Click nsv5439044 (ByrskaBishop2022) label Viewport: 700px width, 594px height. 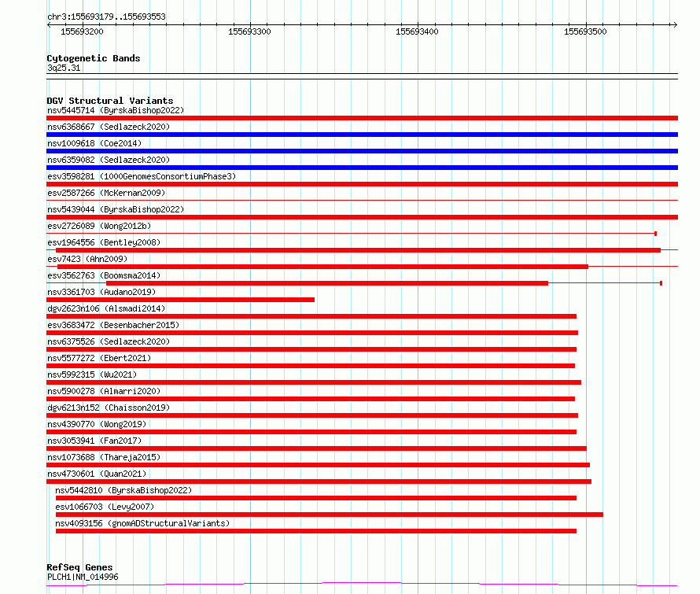point(116,209)
